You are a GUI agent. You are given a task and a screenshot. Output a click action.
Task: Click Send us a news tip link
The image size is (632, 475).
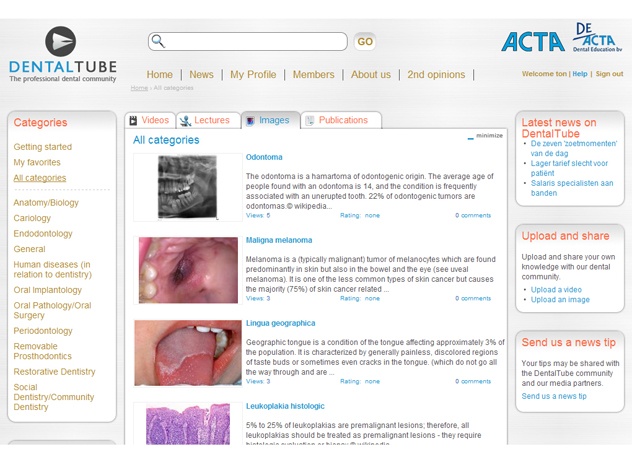click(x=554, y=396)
